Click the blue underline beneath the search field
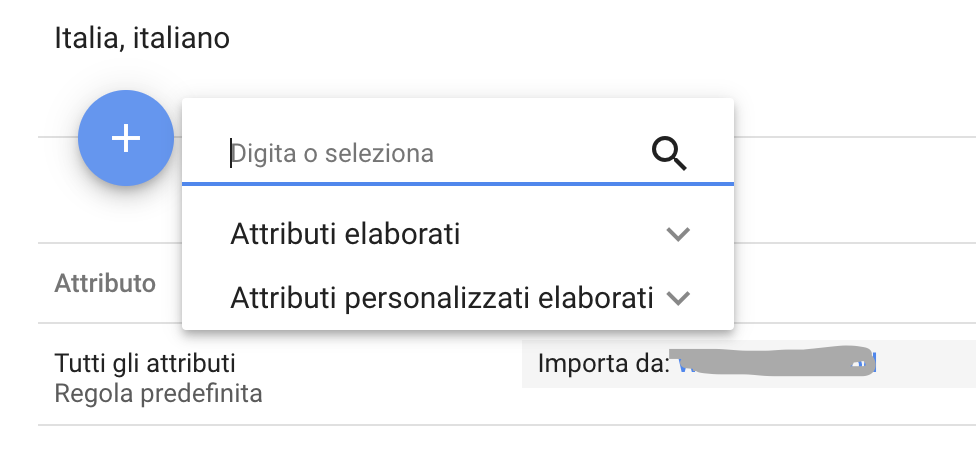The width and height of the screenshot is (976, 458). 457,184
